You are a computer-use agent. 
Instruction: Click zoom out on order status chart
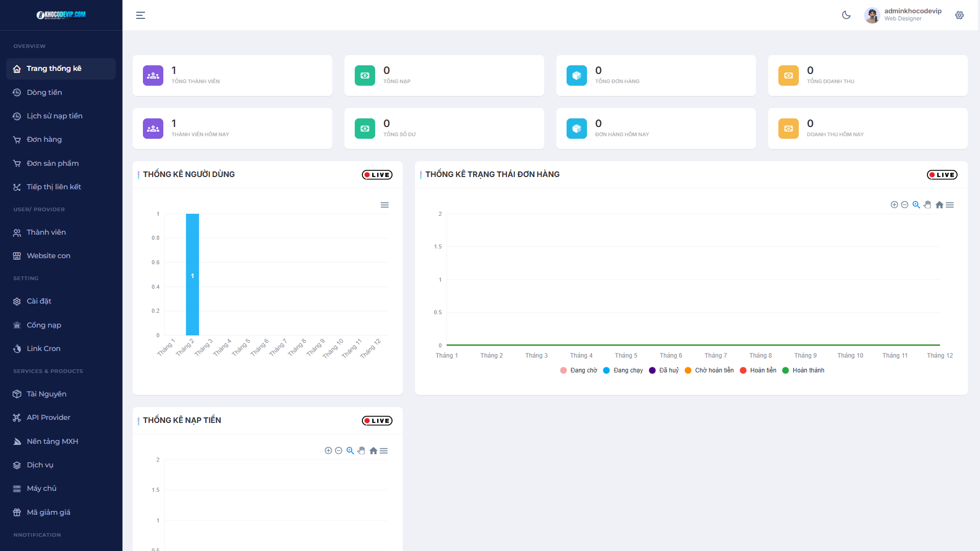click(x=904, y=205)
